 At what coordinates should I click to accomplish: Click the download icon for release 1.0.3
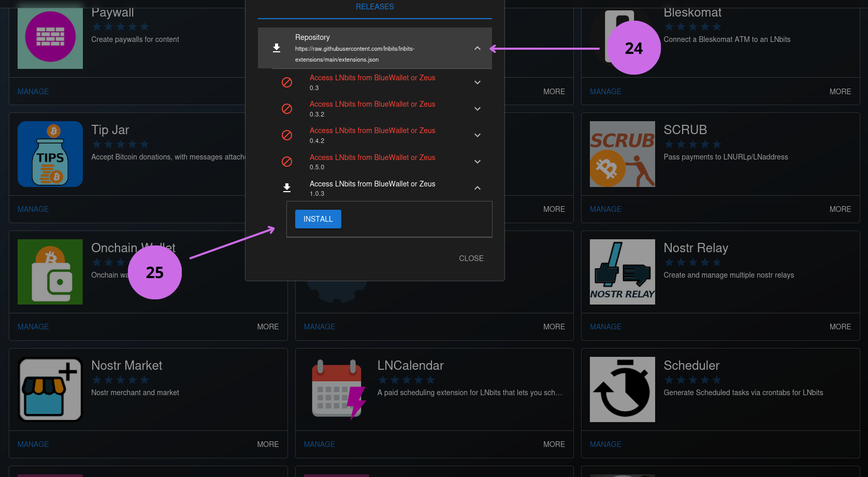pyautogui.click(x=287, y=188)
